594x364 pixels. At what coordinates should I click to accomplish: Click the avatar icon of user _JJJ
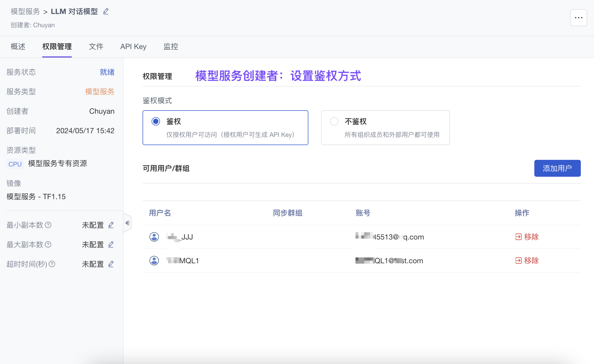point(154,237)
